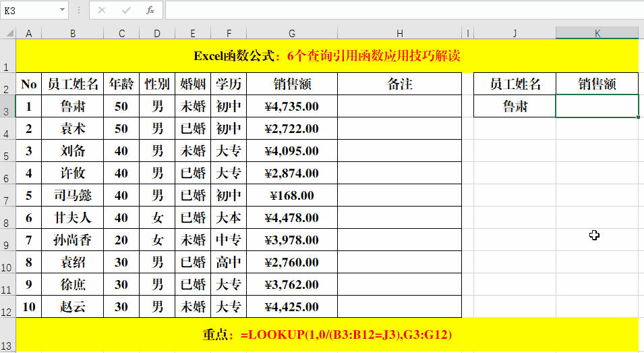Click the sales value ¥2,722.00
Screen dimensions: 644x353
click(292, 128)
